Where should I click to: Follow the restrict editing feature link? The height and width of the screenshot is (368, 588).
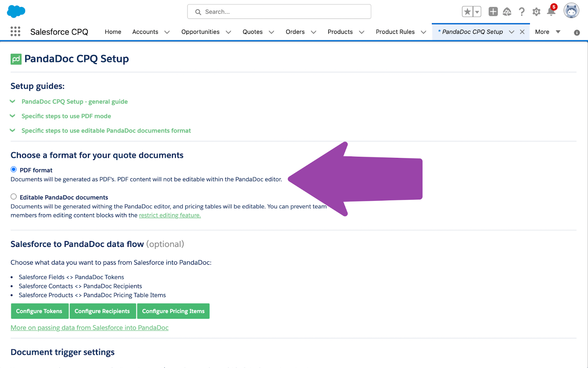click(x=170, y=215)
